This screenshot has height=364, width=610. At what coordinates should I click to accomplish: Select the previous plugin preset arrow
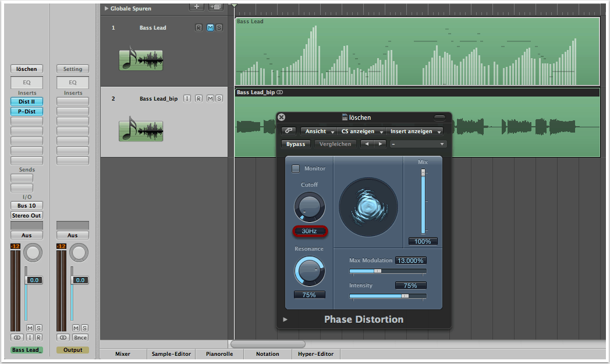(x=366, y=144)
